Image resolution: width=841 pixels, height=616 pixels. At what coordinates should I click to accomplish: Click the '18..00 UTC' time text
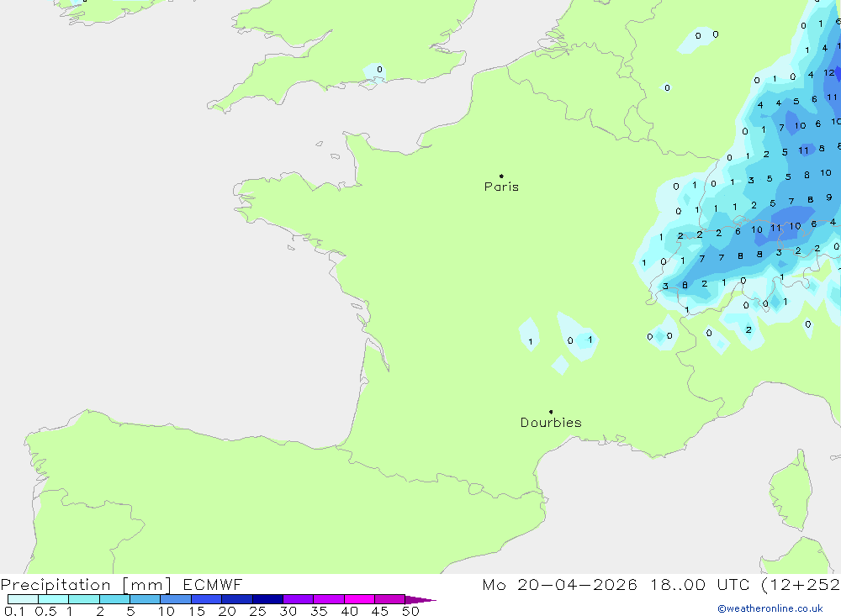pos(700,584)
